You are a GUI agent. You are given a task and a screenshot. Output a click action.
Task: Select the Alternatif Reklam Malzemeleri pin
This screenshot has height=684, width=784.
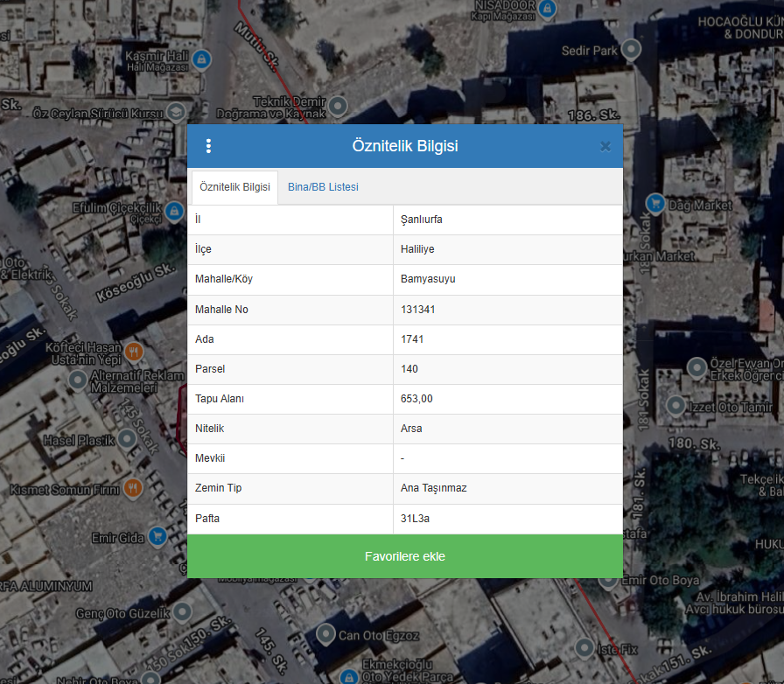pyautogui.click(x=78, y=380)
